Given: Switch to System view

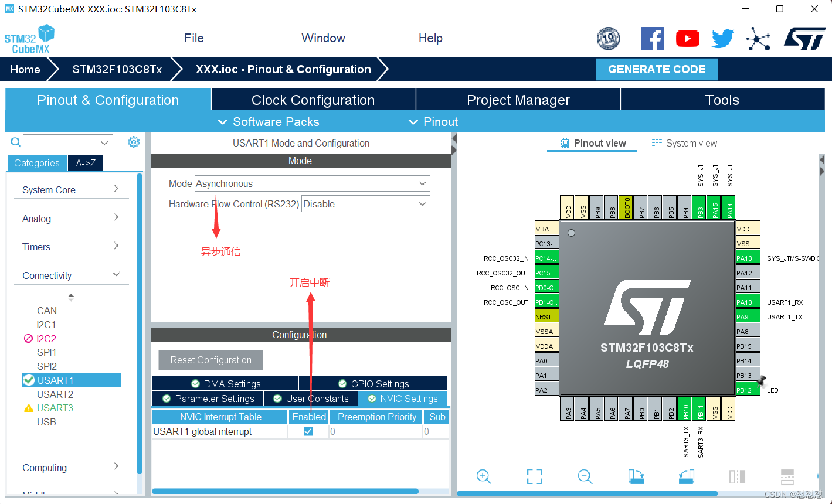Looking at the screenshot, I should (x=684, y=143).
